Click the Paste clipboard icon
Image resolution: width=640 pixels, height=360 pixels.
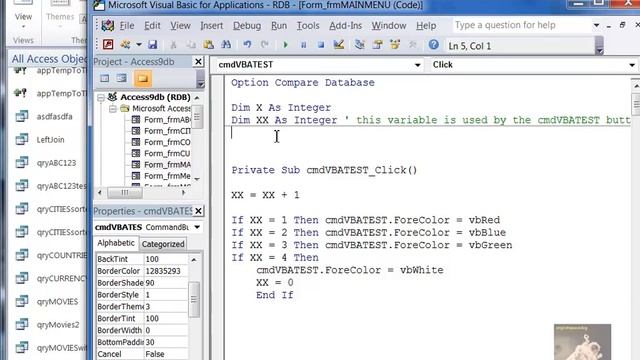click(x=209, y=44)
